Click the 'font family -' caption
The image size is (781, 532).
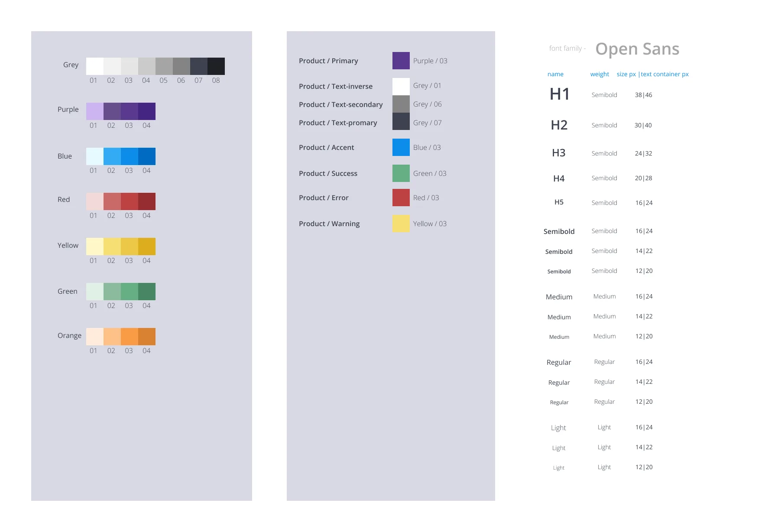[567, 48]
